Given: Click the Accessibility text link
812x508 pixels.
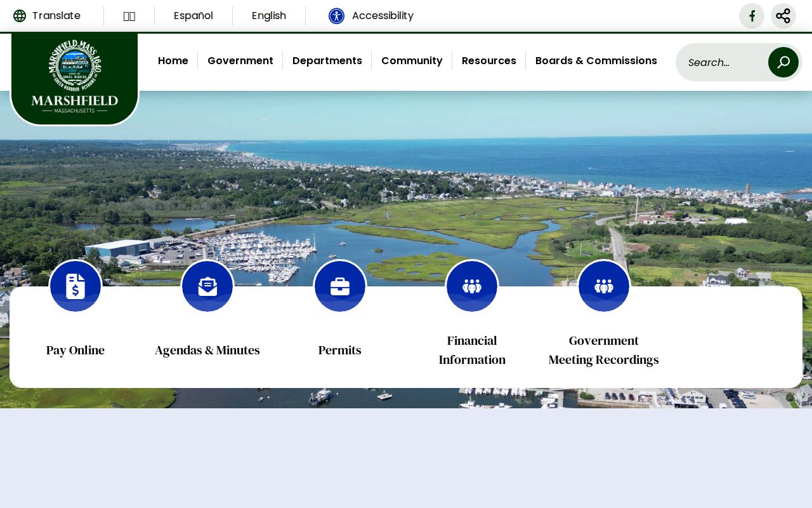Looking at the screenshot, I should pyautogui.click(x=383, y=16).
